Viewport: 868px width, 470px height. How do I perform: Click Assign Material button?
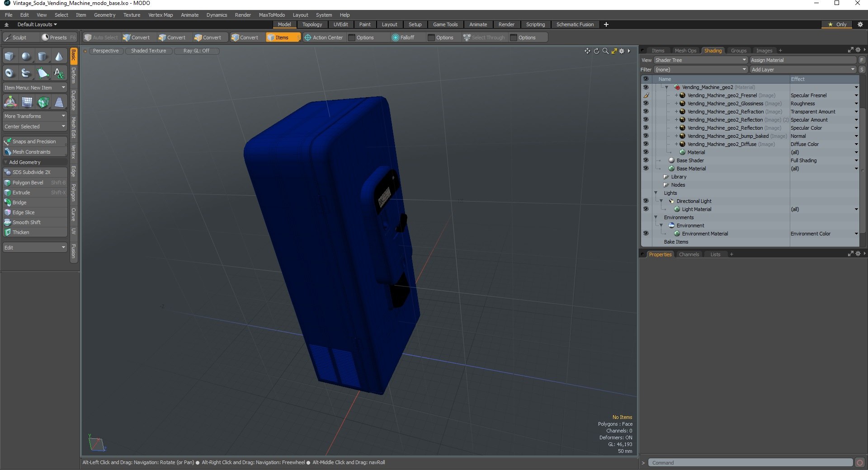(803, 60)
